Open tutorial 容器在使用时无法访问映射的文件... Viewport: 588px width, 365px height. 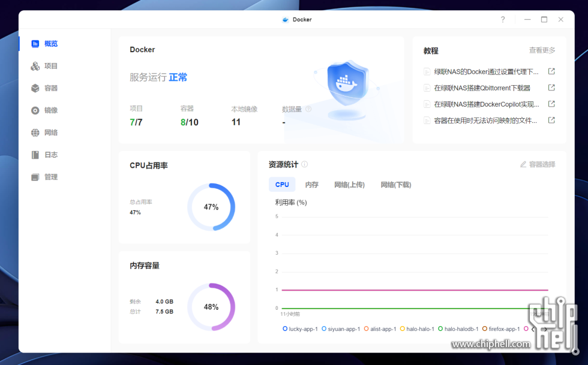[485, 120]
